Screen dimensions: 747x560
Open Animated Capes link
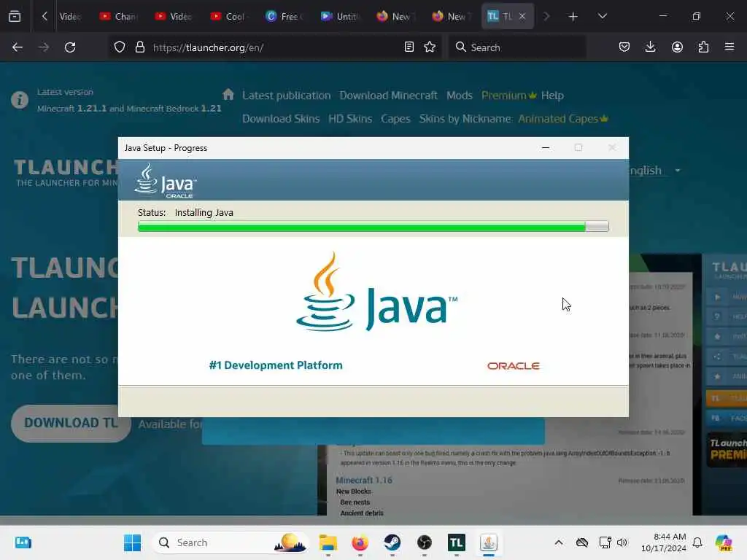tap(563, 119)
